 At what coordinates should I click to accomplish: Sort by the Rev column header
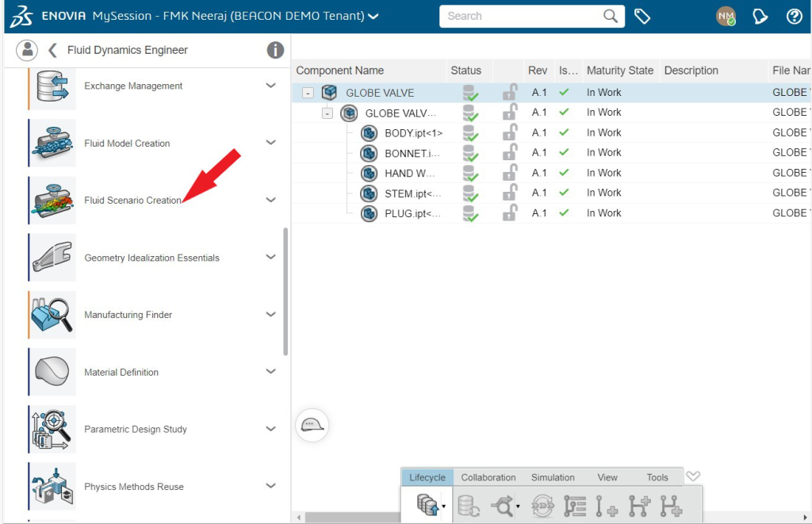[538, 71]
